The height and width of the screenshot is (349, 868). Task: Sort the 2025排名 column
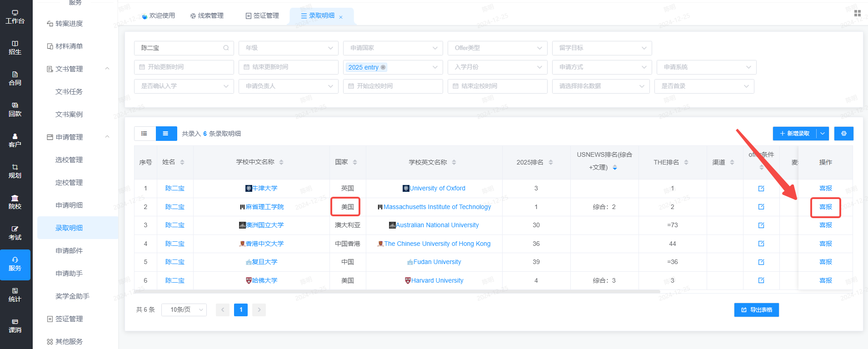click(550, 162)
